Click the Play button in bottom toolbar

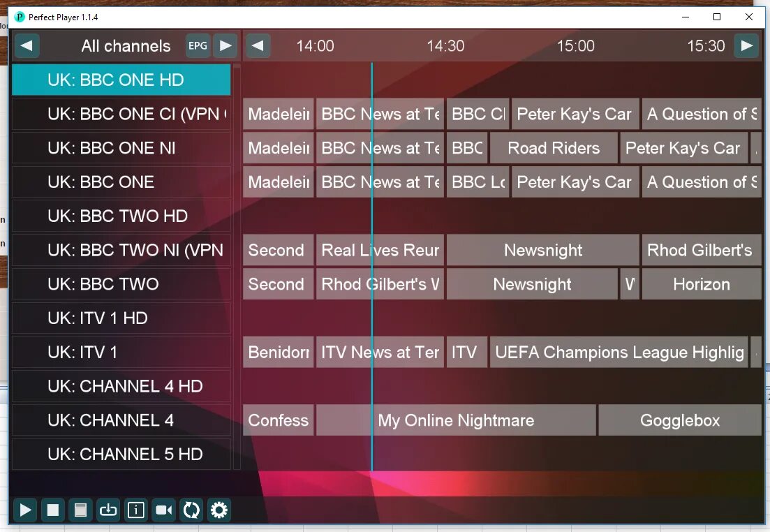pyautogui.click(x=25, y=510)
